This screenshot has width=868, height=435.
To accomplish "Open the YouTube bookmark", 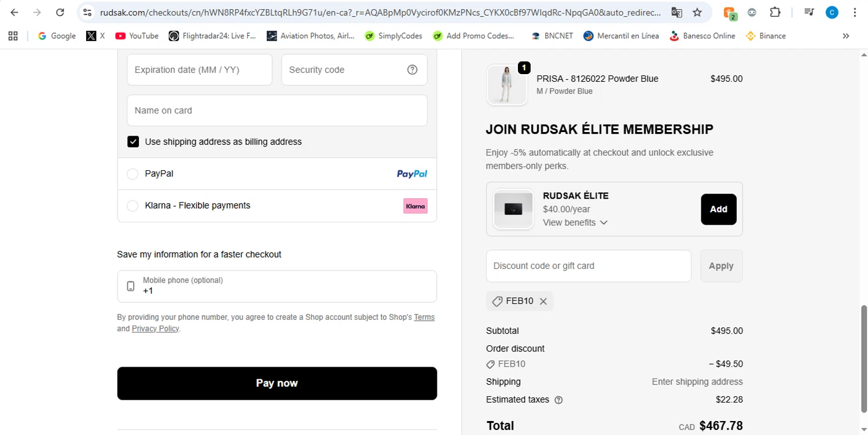I will coord(137,36).
